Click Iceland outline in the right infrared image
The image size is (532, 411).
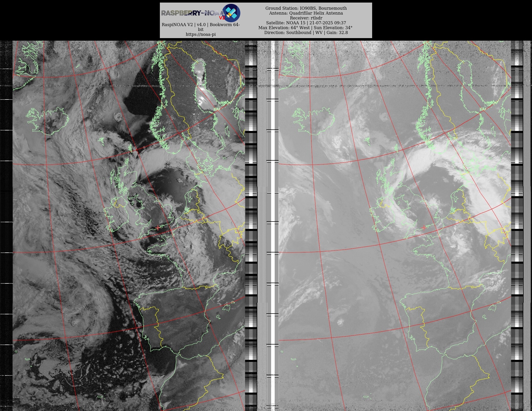pyautogui.click(x=314, y=121)
